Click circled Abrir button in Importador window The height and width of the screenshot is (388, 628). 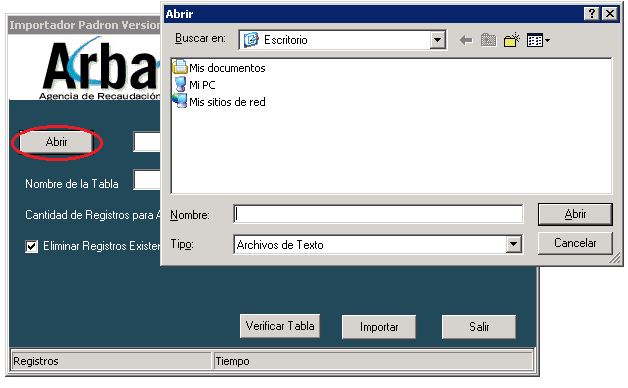(x=56, y=142)
